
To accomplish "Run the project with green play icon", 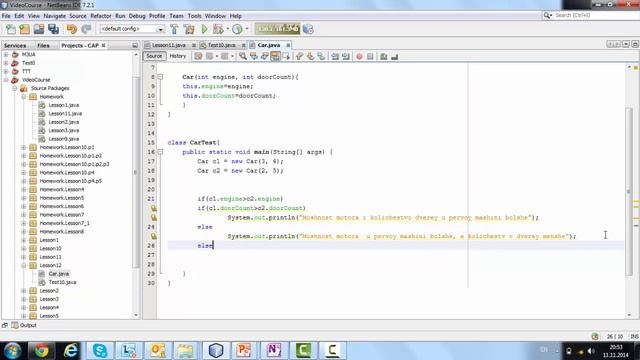I will [x=204, y=29].
